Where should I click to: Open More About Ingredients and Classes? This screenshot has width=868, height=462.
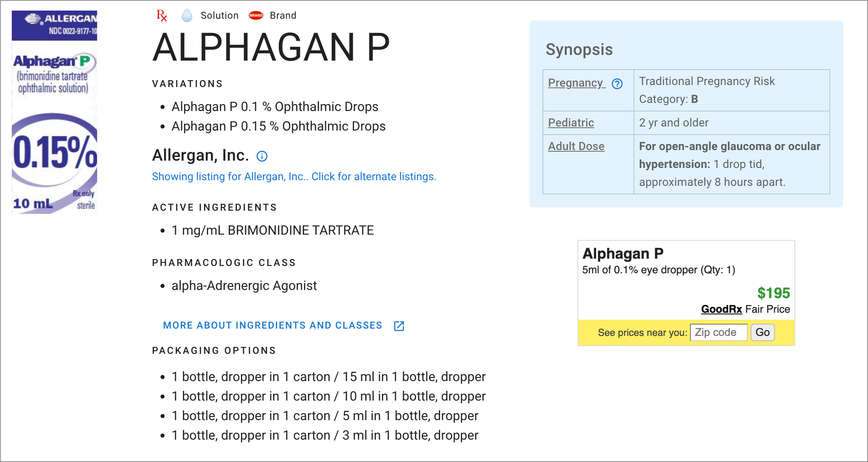[x=272, y=325]
